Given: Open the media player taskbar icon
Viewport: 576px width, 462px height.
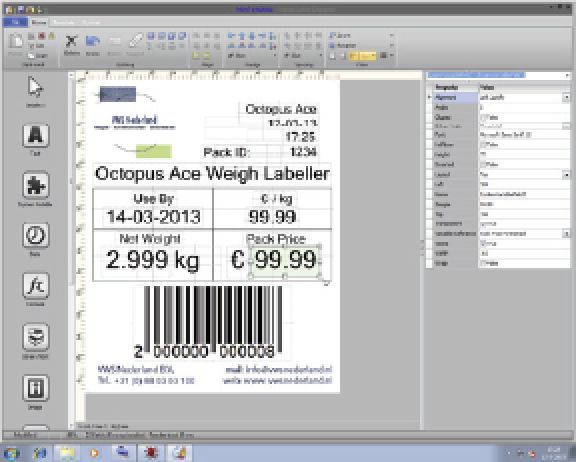Looking at the screenshot, I should click(95, 453).
